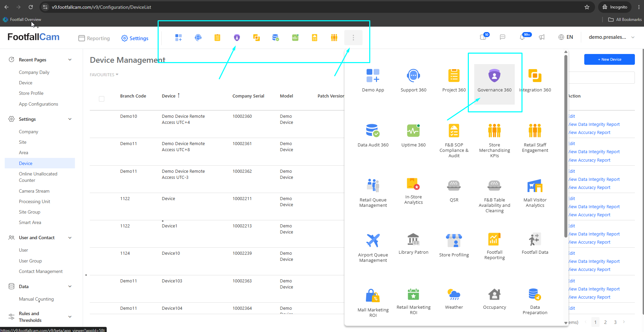Open the QSR app
The width and height of the screenshot is (644, 332).
pos(454,191)
